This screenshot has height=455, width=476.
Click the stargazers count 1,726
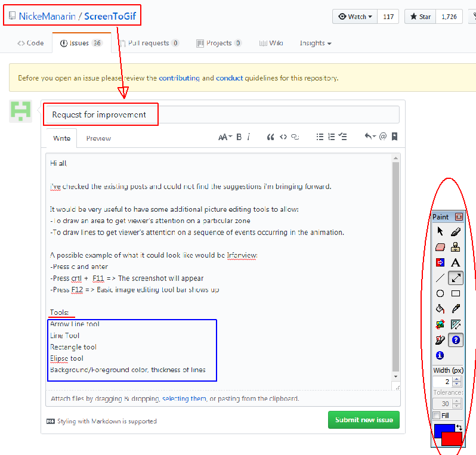[449, 16]
